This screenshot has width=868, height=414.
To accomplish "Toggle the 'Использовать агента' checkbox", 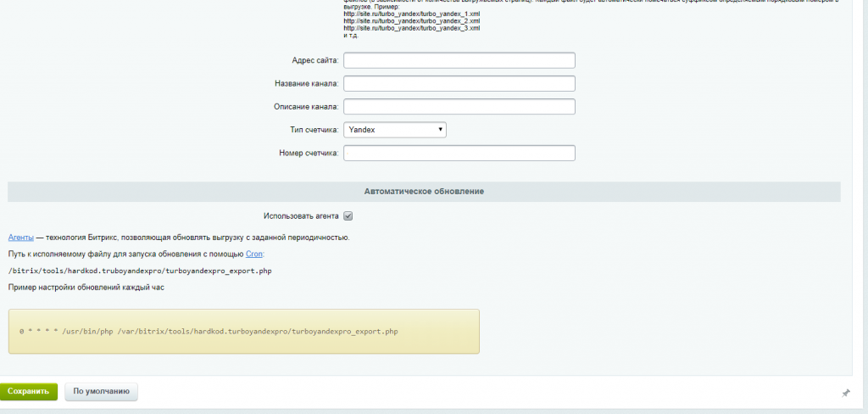I will click(x=348, y=216).
